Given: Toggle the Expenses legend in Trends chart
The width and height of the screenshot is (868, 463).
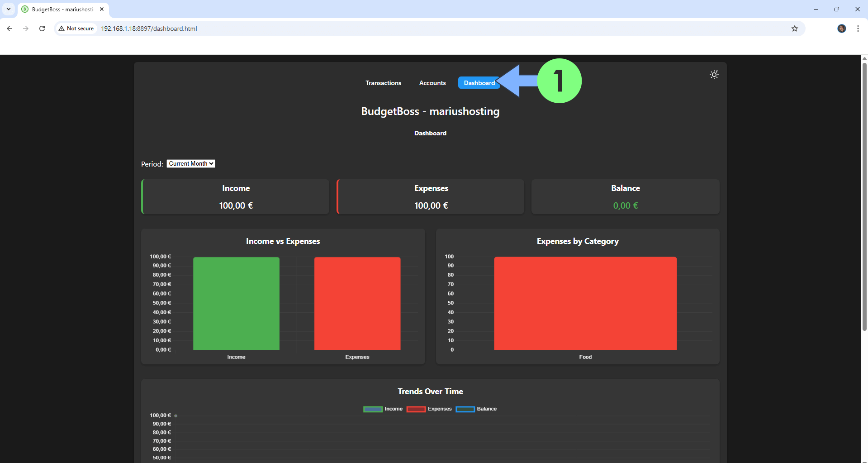Looking at the screenshot, I should coord(429,409).
